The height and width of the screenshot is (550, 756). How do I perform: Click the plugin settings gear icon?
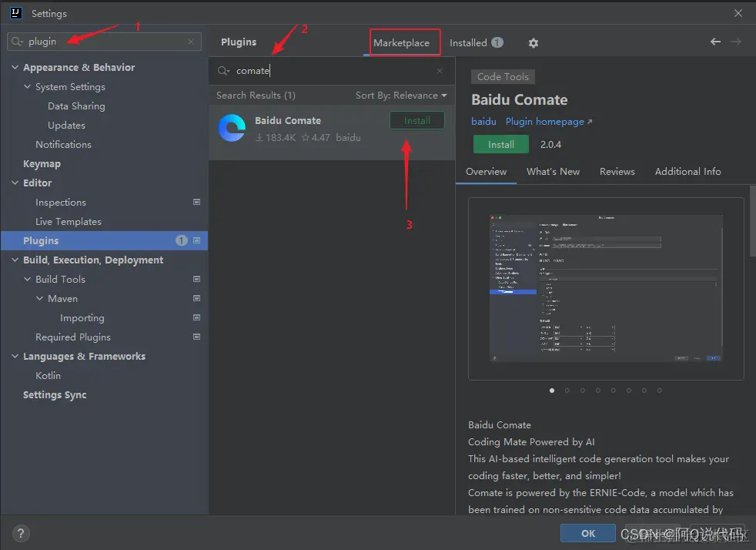(533, 43)
